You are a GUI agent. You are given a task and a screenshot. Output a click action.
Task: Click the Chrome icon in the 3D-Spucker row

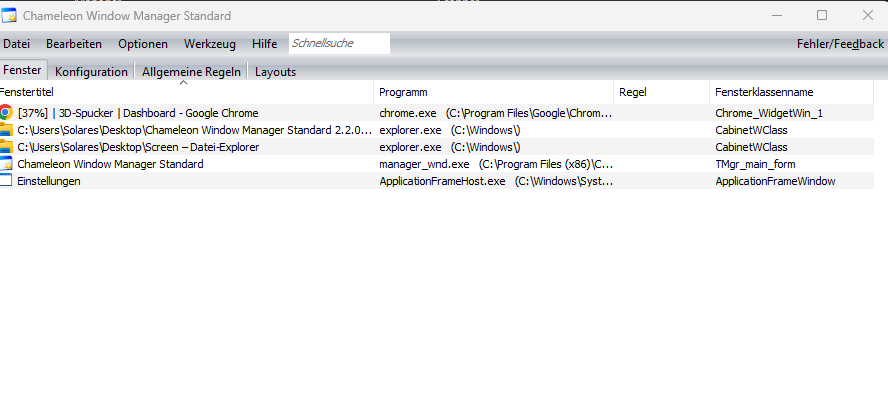pyautogui.click(x=6, y=113)
